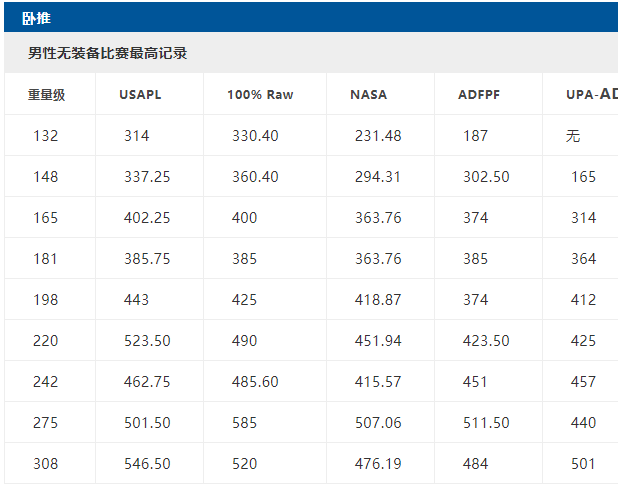Click the 重量级 column header
The width and height of the screenshot is (622, 487).
pos(46,95)
